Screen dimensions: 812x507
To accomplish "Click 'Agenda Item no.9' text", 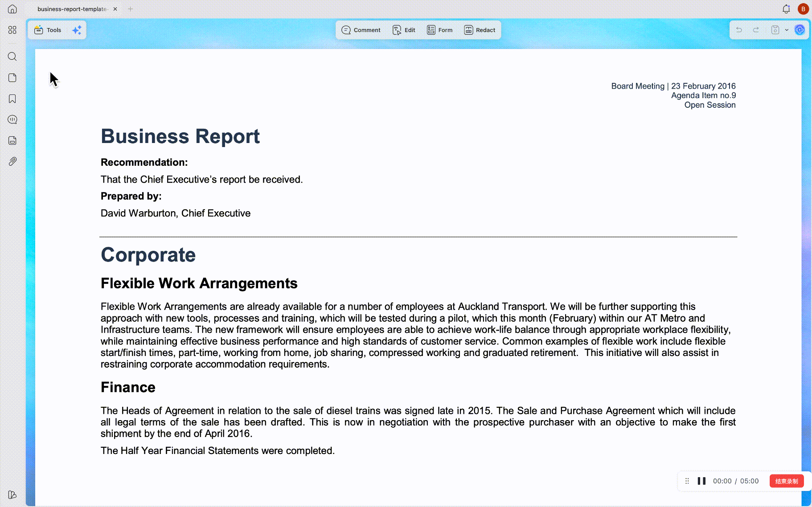I will pos(704,95).
